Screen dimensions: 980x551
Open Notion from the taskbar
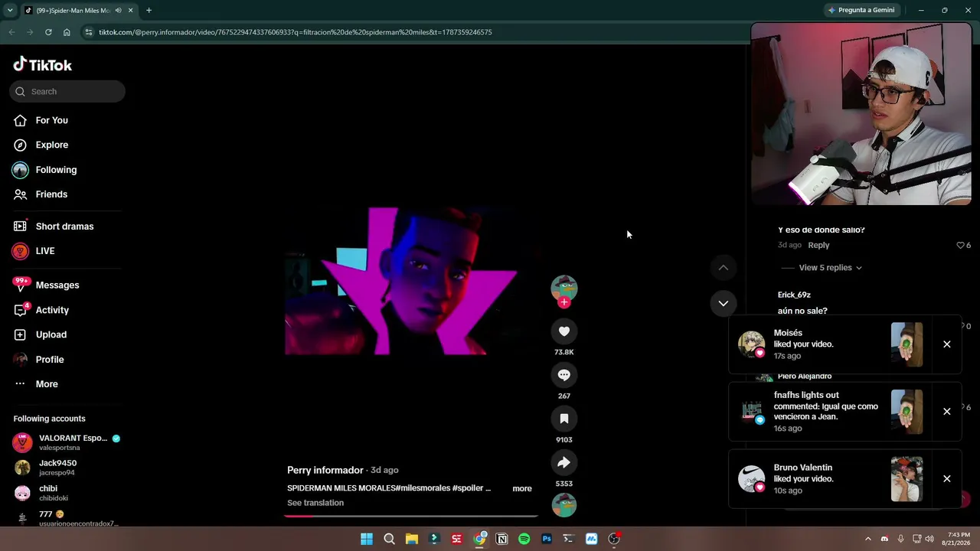tap(502, 539)
